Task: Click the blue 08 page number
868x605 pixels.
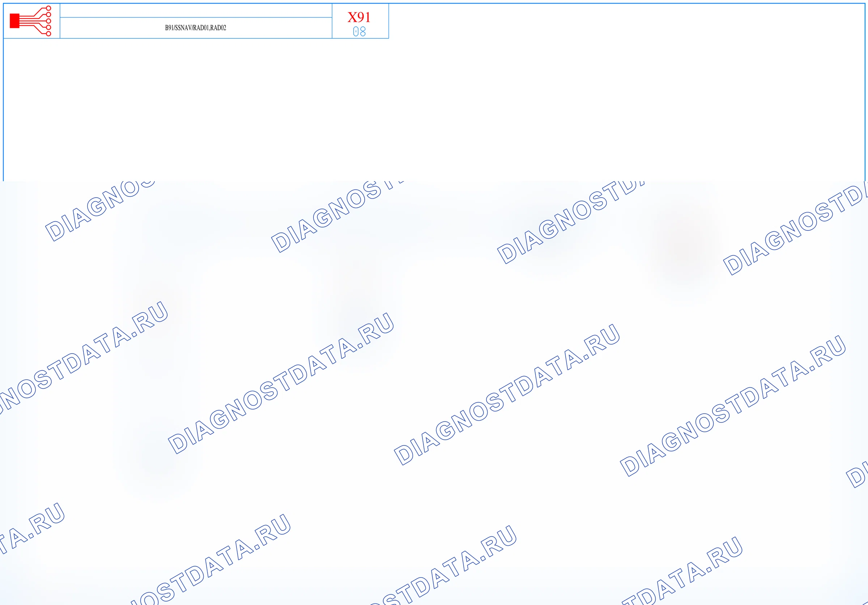Action: (x=359, y=31)
